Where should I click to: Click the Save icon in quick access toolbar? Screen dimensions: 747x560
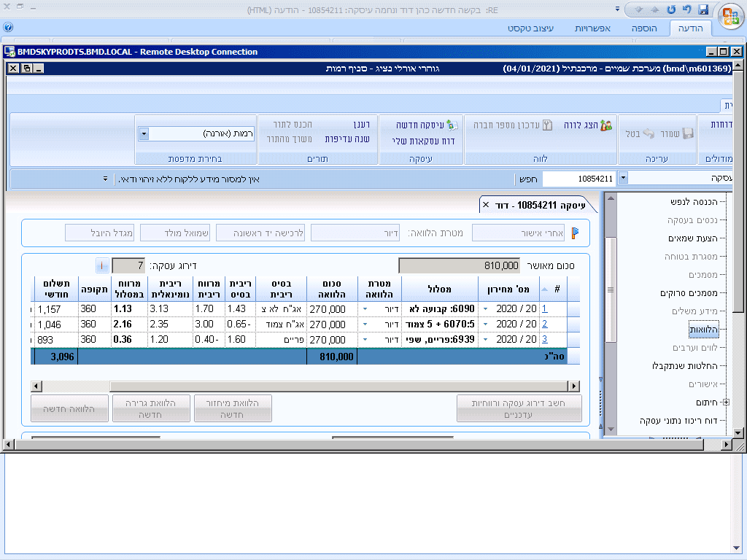[x=703, y=9]
